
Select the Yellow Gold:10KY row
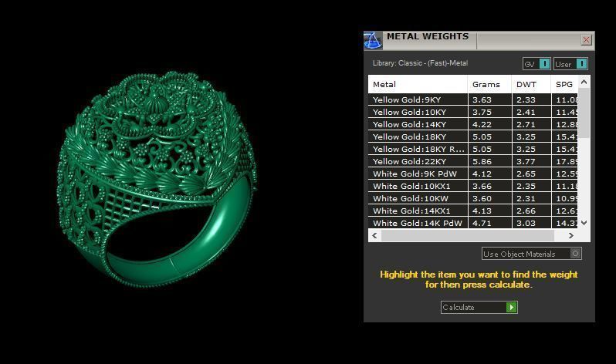click(473, 112)
